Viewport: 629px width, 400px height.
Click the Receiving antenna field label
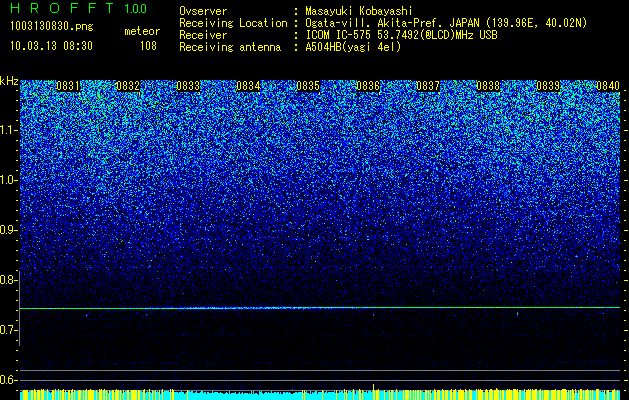pos(230,47)
